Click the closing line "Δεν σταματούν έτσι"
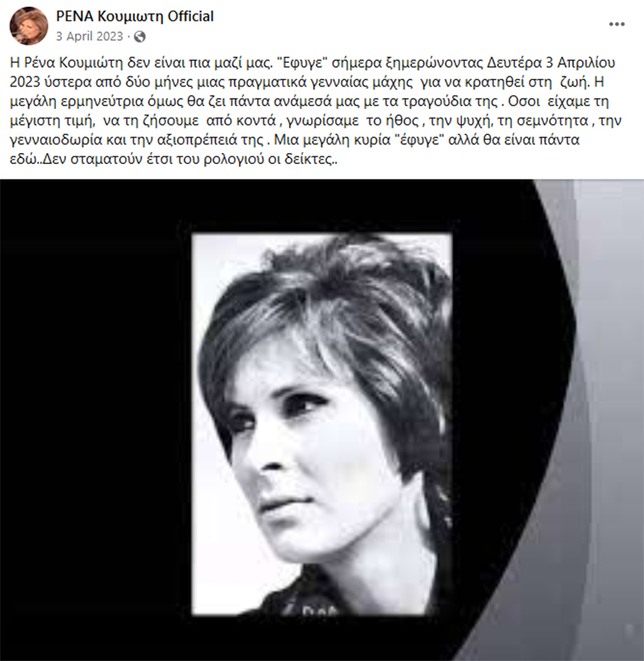The image size is (644, 661). pyautogui.click(x=98, y=160)
